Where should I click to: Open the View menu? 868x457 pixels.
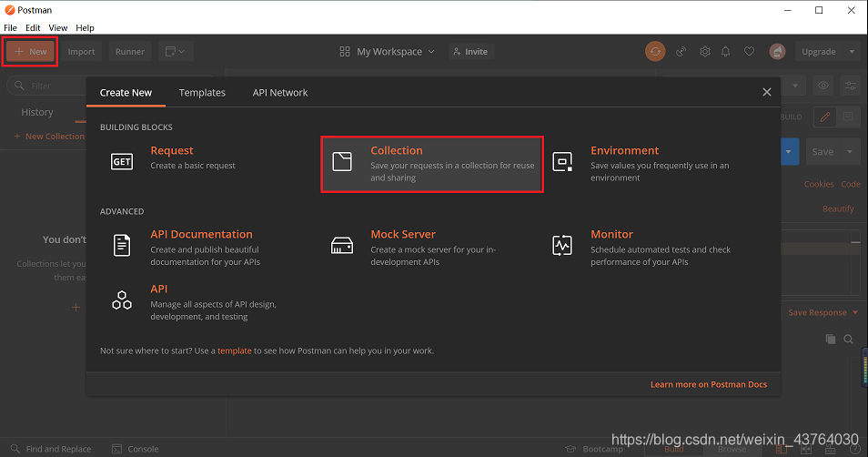click(x=57, y=27)
